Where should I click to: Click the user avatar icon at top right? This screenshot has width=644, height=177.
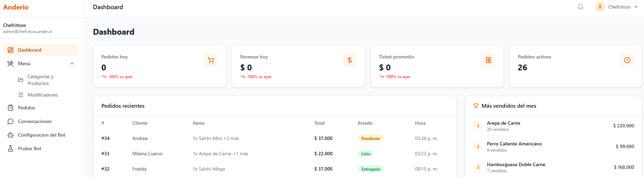click(x=600, y=7)
